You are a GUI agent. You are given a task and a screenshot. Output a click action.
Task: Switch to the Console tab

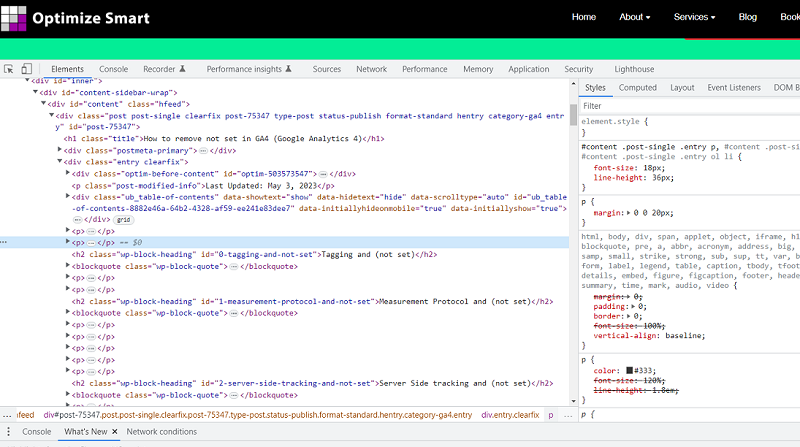point(113,69)
